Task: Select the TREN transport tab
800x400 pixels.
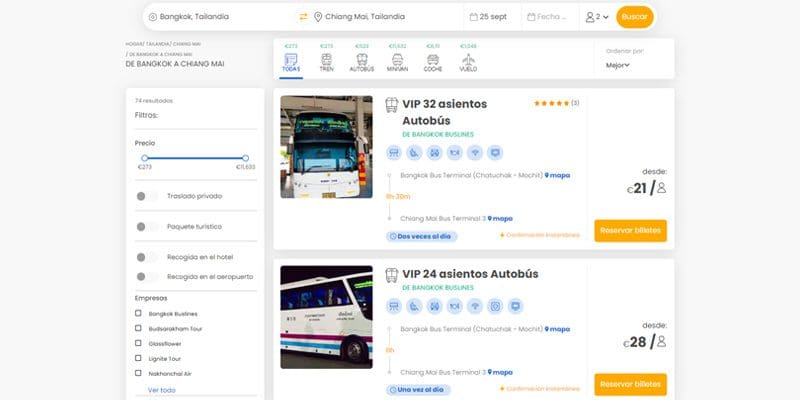Action: coord(327,60)
